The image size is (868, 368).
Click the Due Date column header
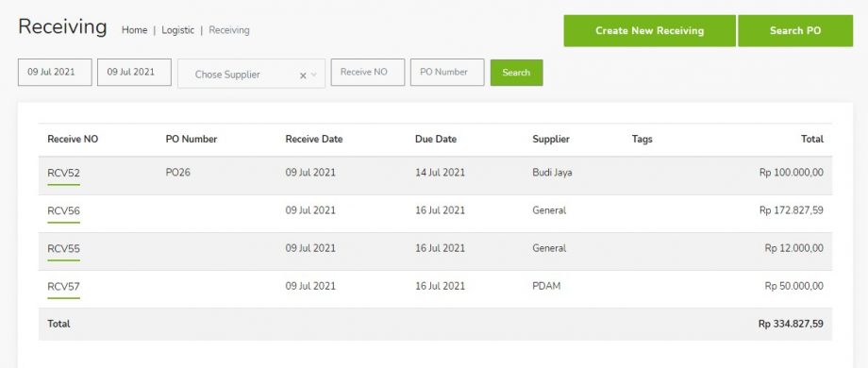click(436, 140)
